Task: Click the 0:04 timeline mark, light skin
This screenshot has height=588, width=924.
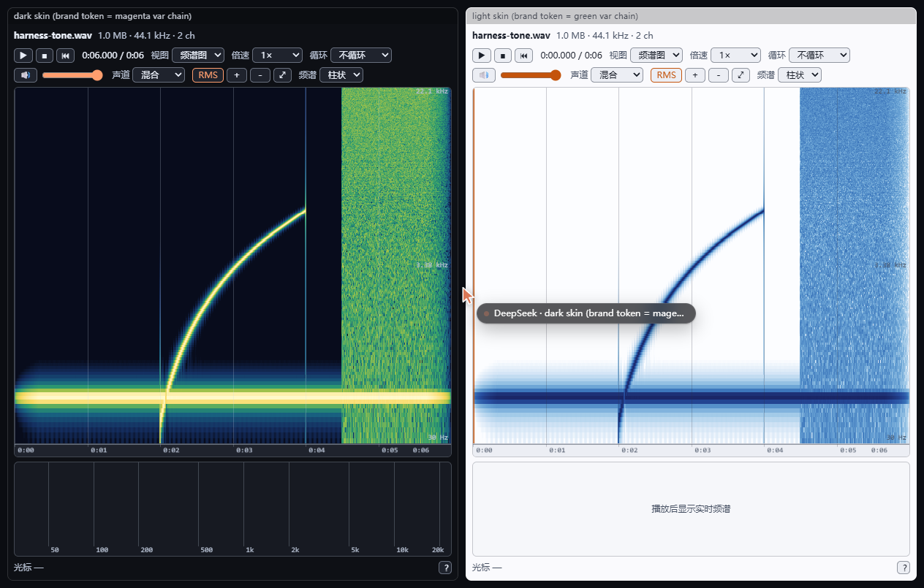Action: tap(775, 451)
